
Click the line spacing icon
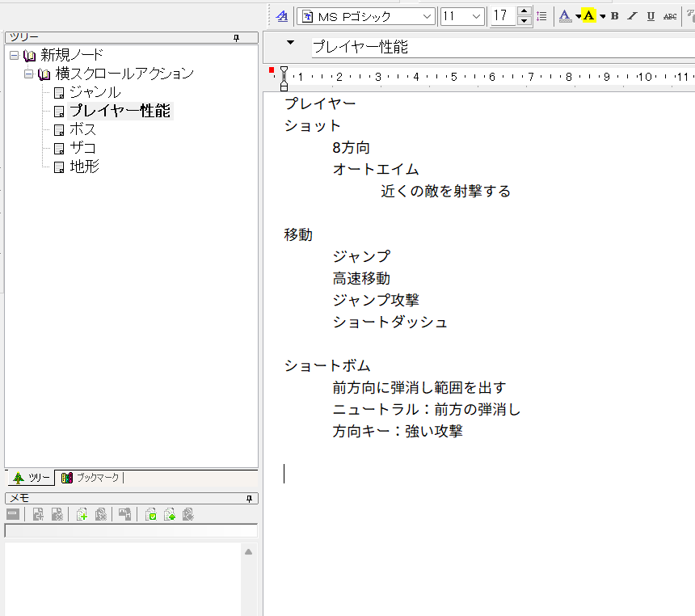[542, 16]
